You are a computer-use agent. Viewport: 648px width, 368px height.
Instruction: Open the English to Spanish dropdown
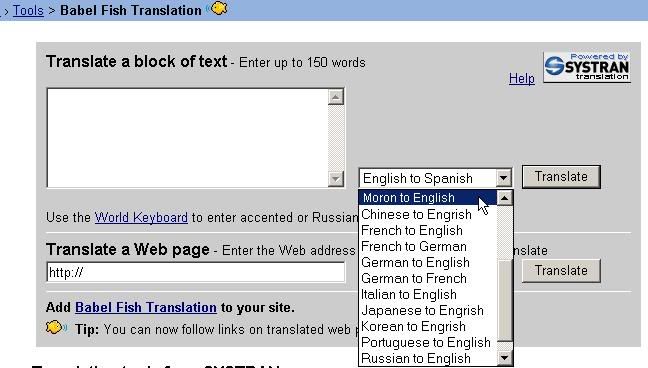click(436, 178)
